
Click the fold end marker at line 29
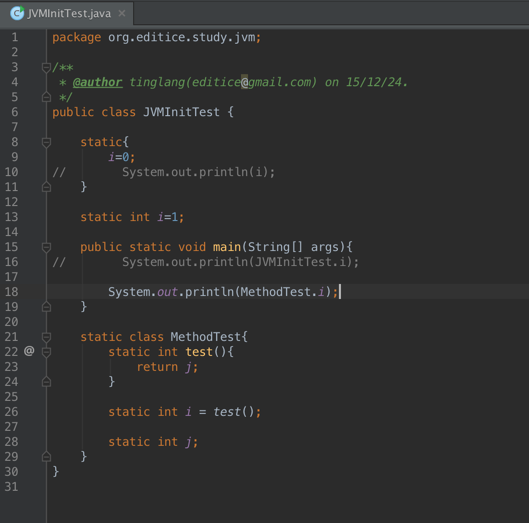coord(46,457)
